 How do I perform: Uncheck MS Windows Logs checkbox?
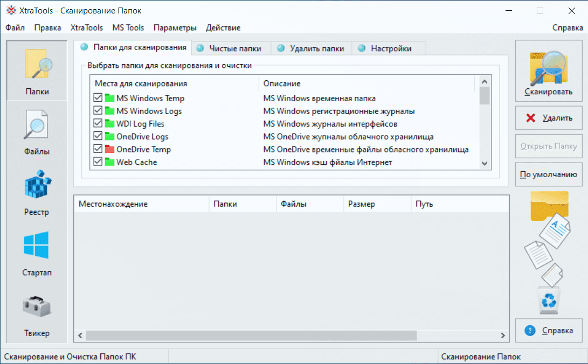coord(98,110)
